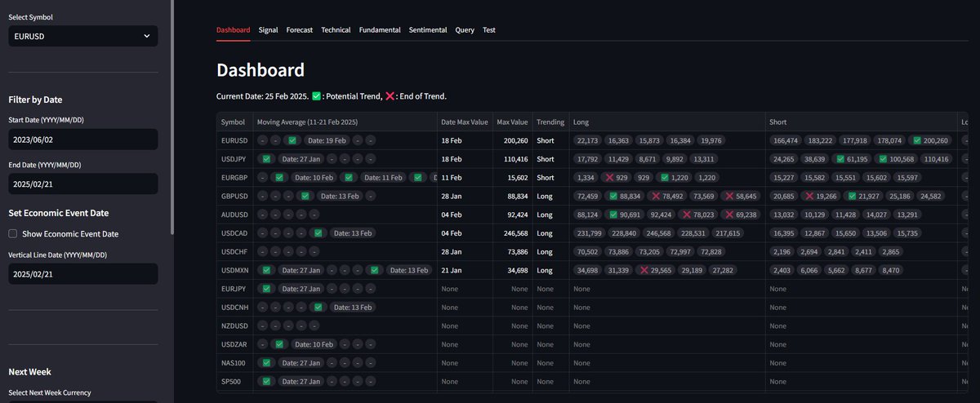Edit the End Date field
The width and height of the screenshot is (980, 403).
[82, 184]
